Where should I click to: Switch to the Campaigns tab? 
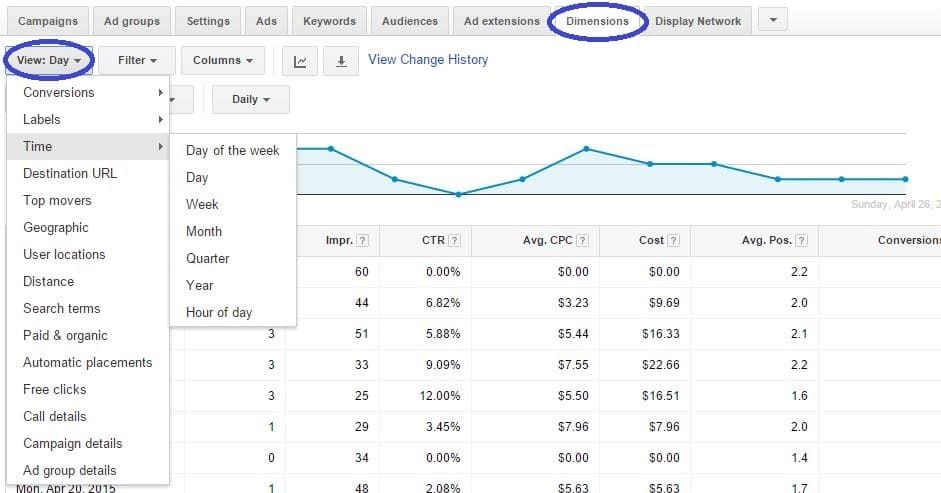[x=48, y=22]
